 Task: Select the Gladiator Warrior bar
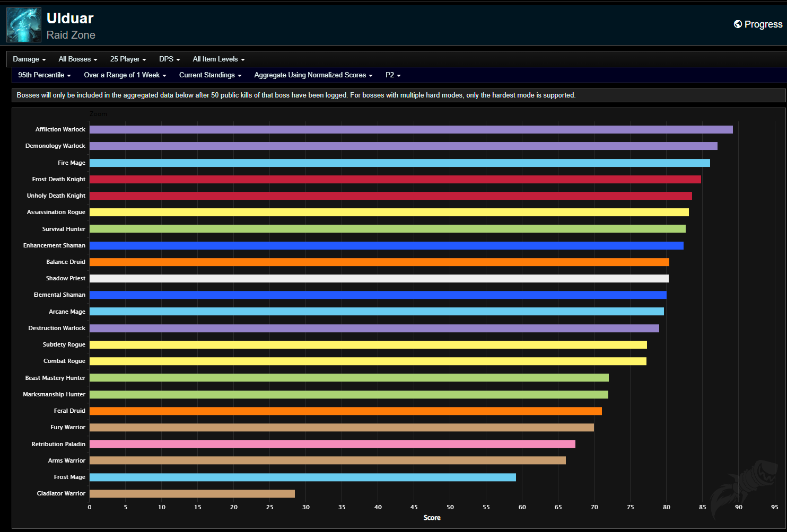192,494
